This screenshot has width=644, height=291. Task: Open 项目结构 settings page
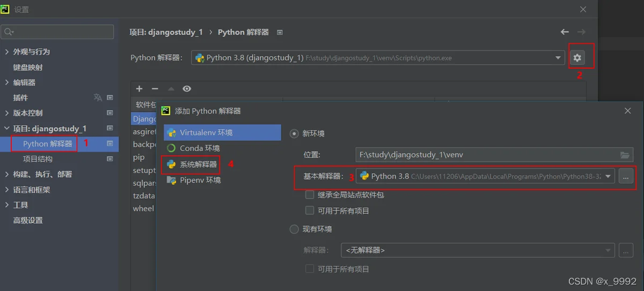pyautogui.click(x=38, y=159)
